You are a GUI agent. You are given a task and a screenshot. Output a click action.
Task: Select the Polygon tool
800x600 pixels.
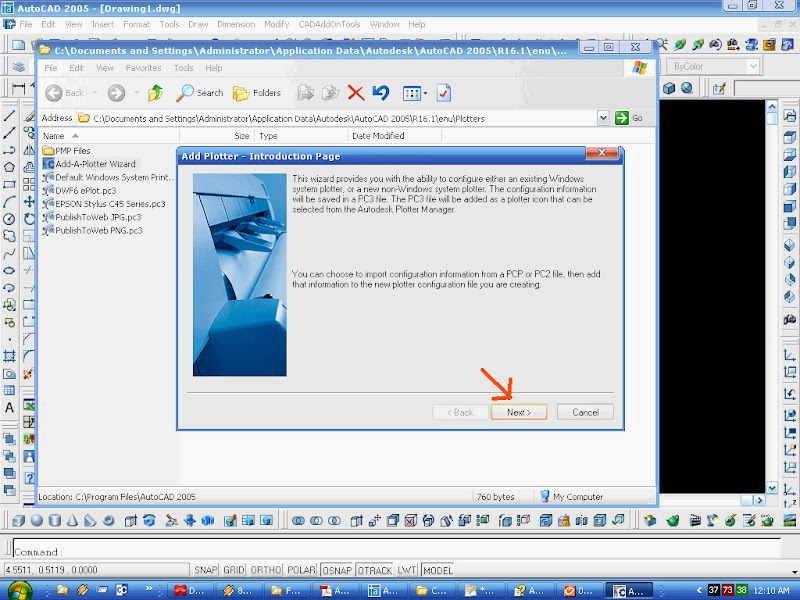coord(9,167)
